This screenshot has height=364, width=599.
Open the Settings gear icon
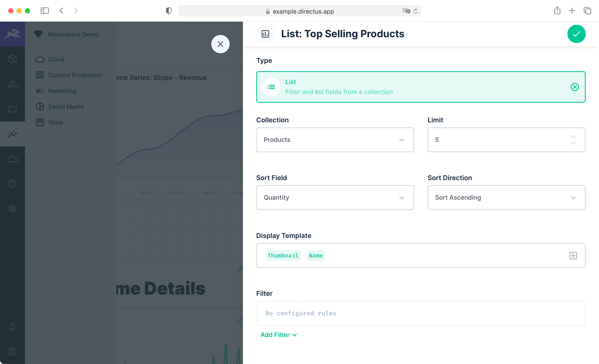12,209
